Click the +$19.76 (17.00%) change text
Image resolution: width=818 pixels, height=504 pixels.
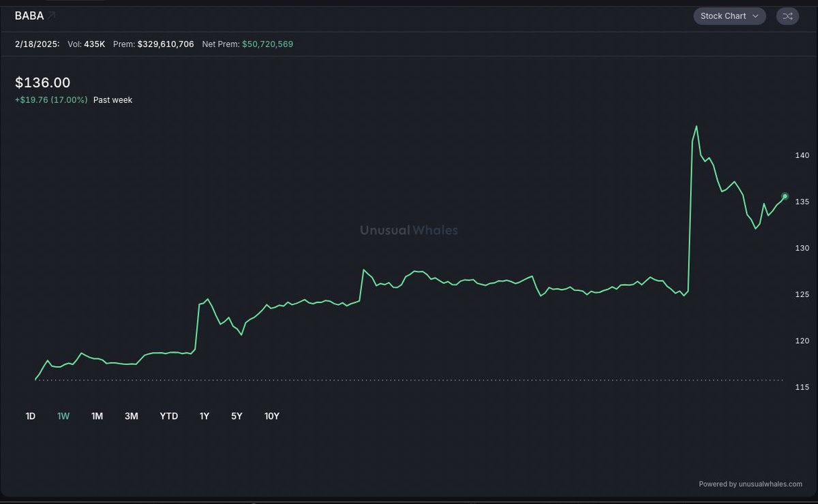[51, 100]
